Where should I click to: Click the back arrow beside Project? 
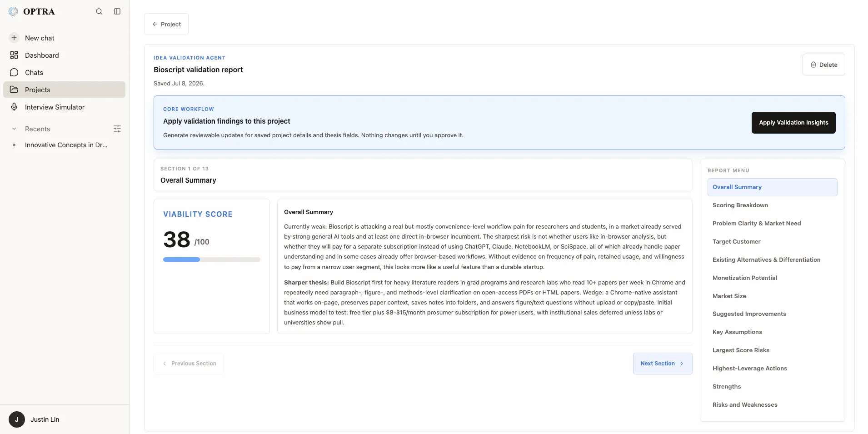pos(155,24)
